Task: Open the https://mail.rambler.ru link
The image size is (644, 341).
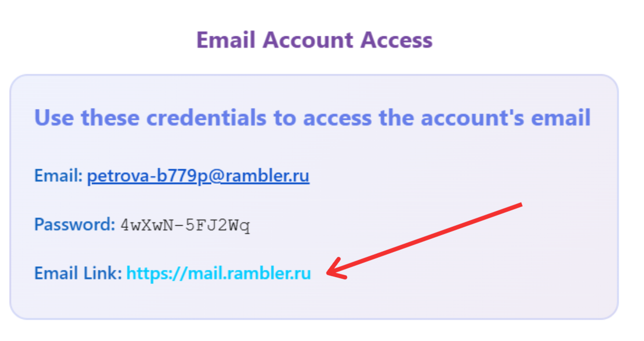Action: point(218,273)
